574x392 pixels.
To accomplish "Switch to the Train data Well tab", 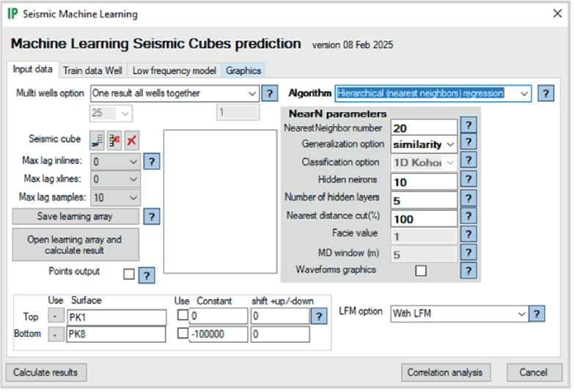I will click(92, 70).
